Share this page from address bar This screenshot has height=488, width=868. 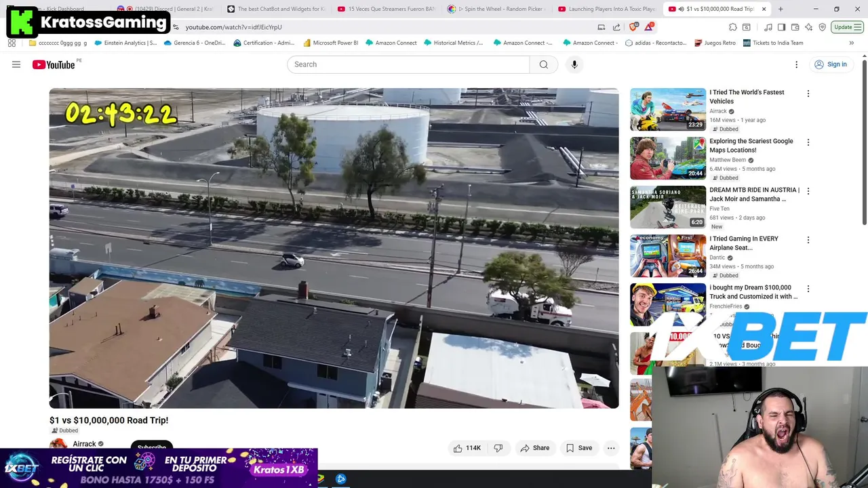(x=616, y=27)
